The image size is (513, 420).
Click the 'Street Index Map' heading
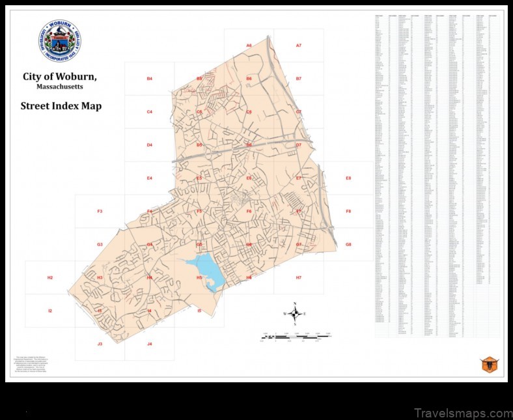point(61,105)
